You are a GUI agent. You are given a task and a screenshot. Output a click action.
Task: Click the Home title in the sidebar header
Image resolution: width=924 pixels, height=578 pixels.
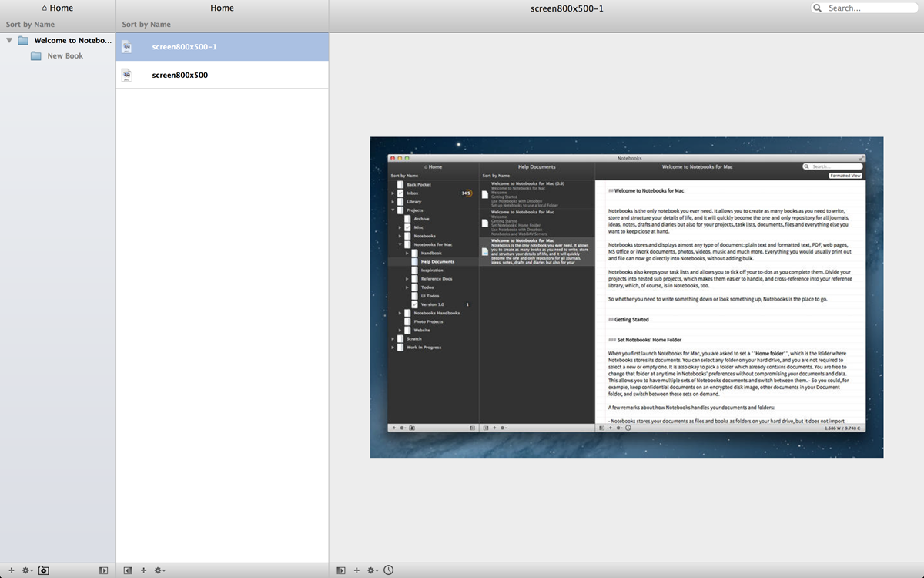58,8
